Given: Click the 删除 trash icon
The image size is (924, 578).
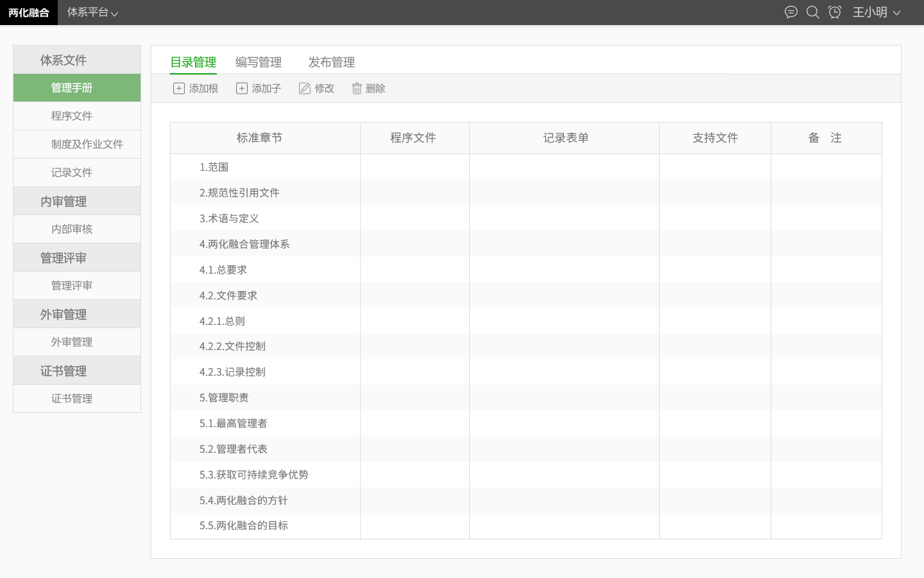Looking at the screenshot, I should point(357,88).
